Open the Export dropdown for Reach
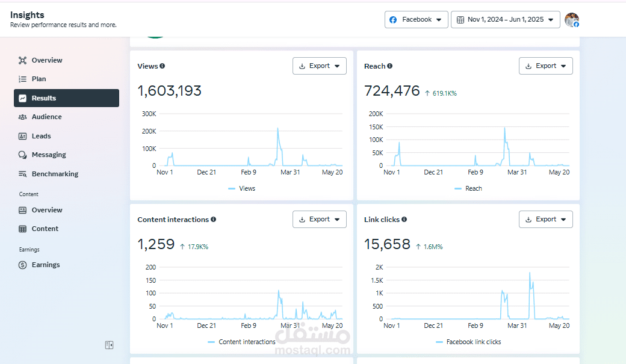 click(546, 66)
